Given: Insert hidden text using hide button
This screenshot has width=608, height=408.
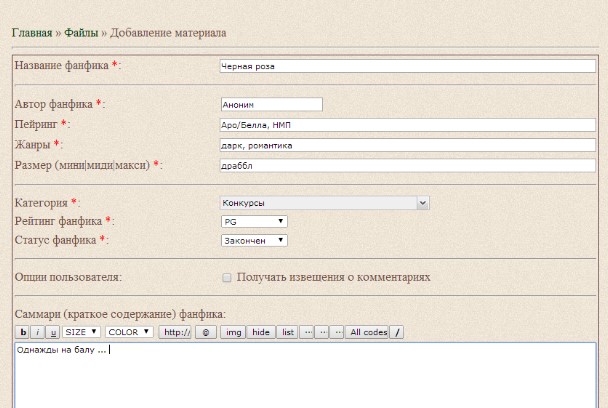Looking at the screenshot, I should click(x=261, y=332).
